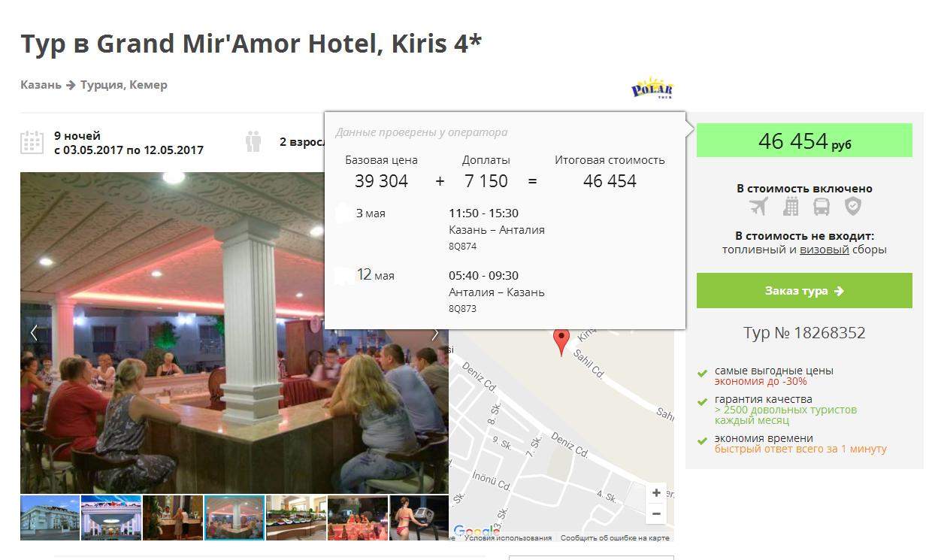Viewport: 935px width, 560px height.
Task: Zoom out the map with minus button
Action: pyautogui.click(x=656, y=513)
